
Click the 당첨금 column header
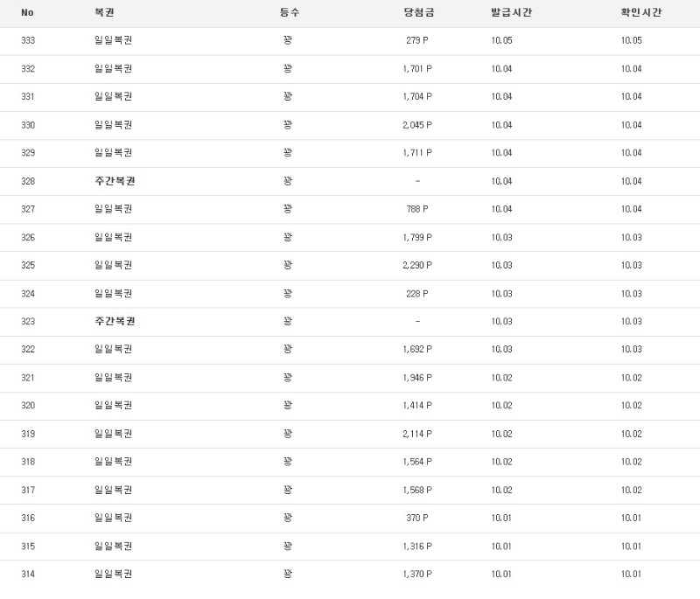tap(417, 13)
